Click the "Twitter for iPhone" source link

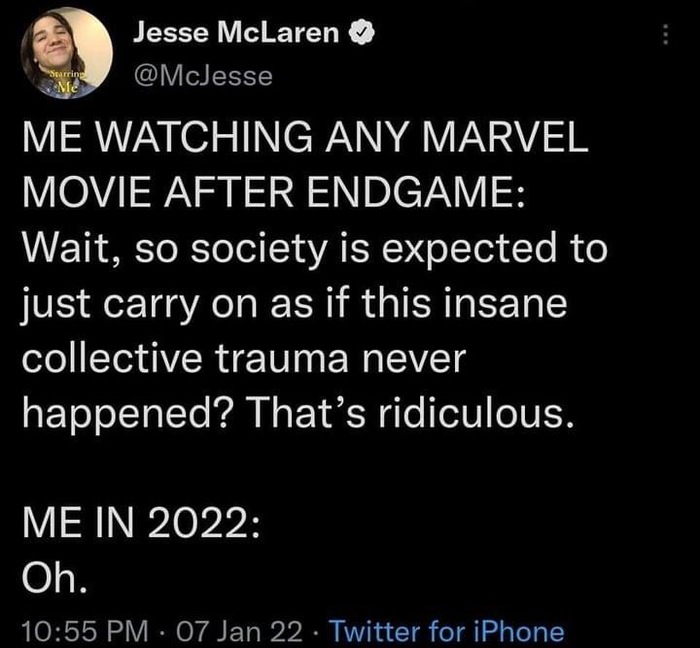(x=446, y=631)
